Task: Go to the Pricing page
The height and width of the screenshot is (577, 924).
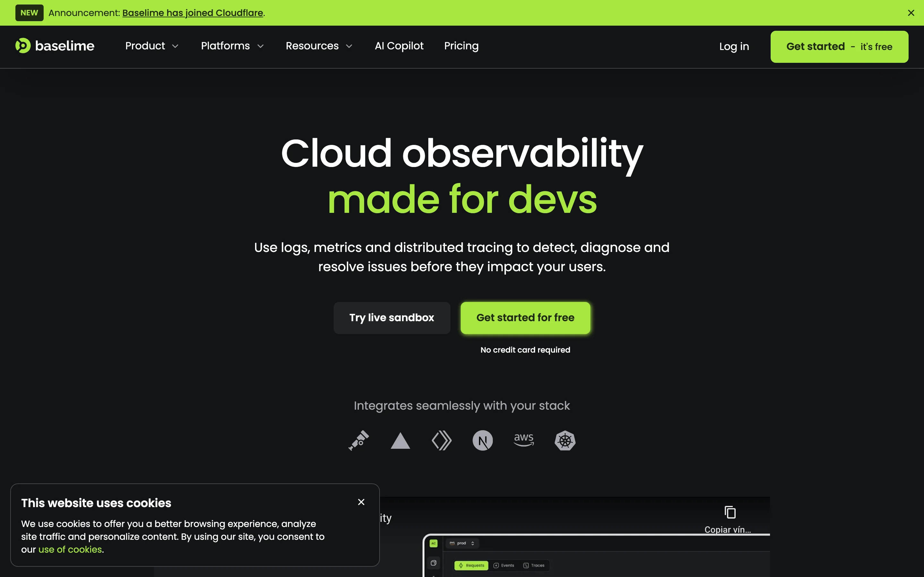Action: click(461, 46)
